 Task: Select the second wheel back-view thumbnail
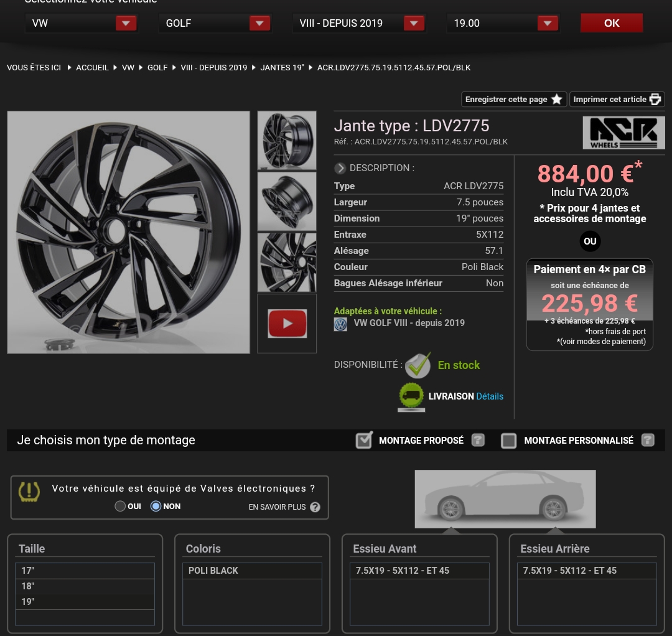tap(287, 202)
